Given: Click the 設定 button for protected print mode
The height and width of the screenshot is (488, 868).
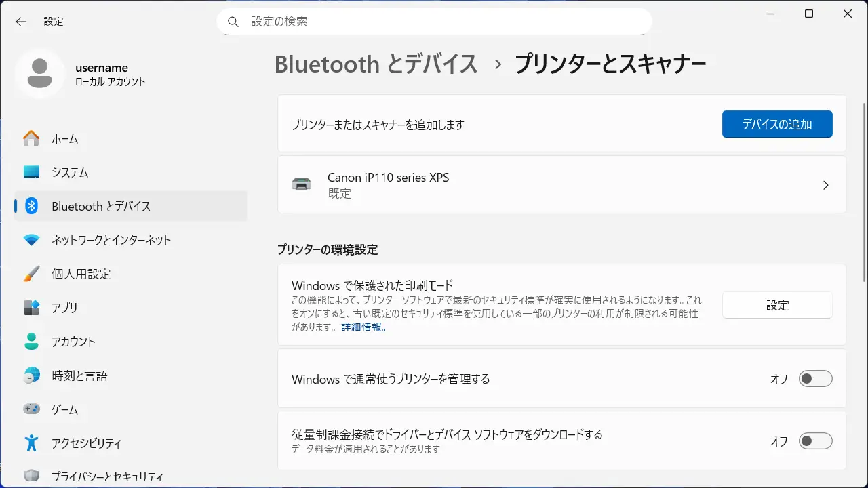Looking at the screenshot, I should pos(776,305).
